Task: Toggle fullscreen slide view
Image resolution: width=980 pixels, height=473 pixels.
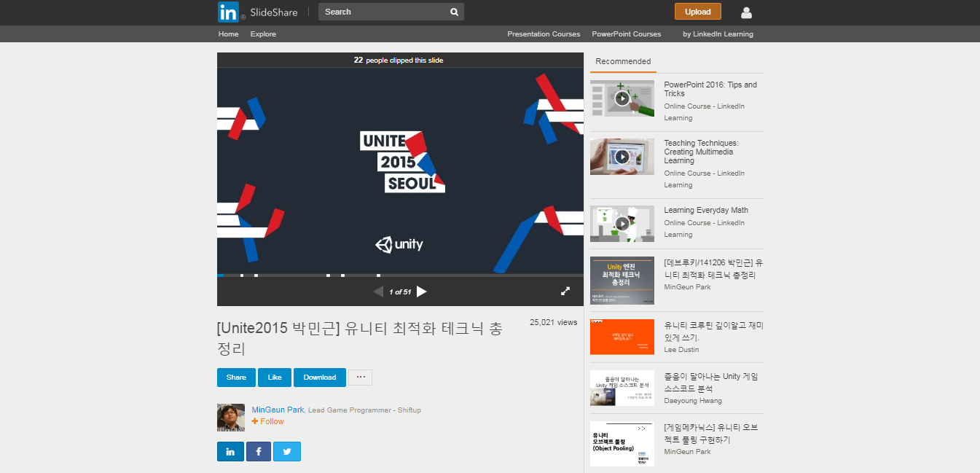Action: (565, 291)
